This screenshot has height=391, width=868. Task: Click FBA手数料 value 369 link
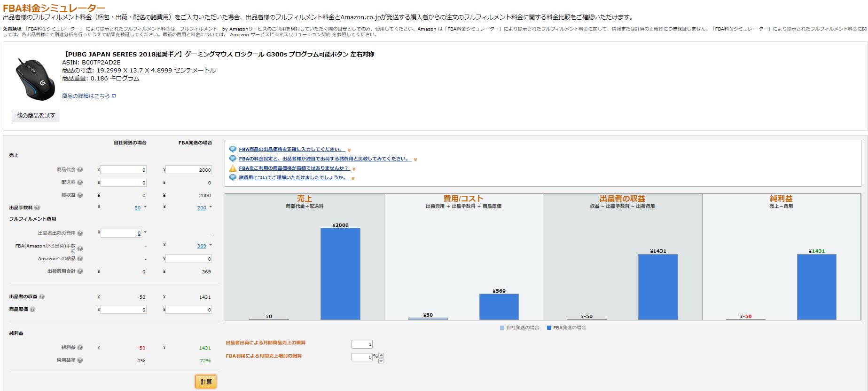click(x=202, y=246)
